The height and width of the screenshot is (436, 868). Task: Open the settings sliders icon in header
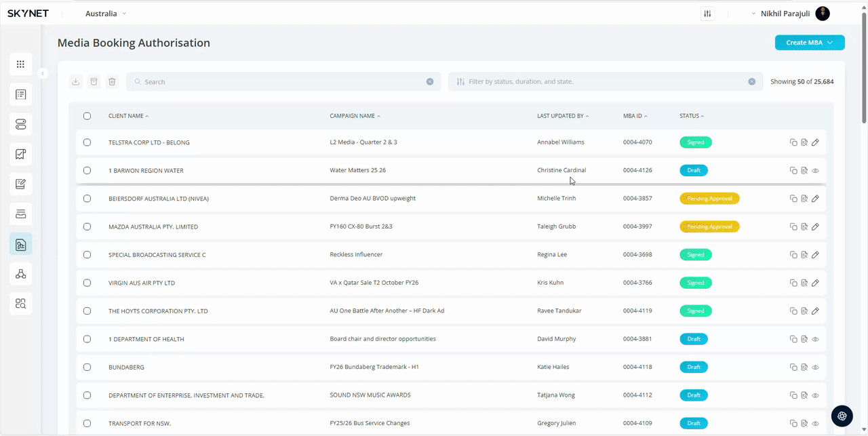coord(707,14)
